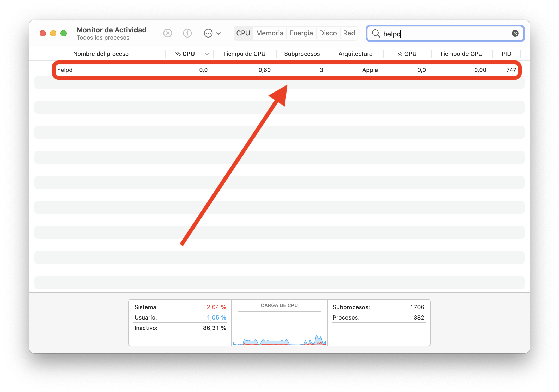Click the ellipsis more-options icon
The width and height of the screenshot is (559, 392).
click(208, 33)
